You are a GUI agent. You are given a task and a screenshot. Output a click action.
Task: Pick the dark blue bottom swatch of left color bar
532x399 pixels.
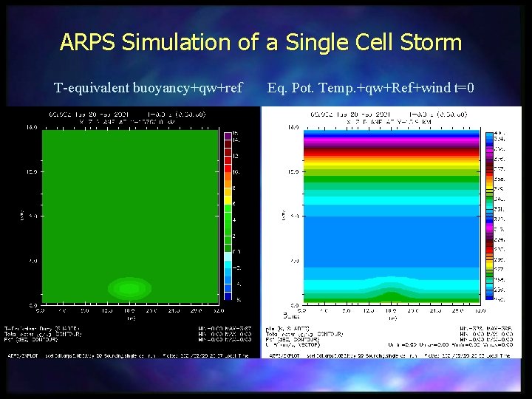coord(228,296)
